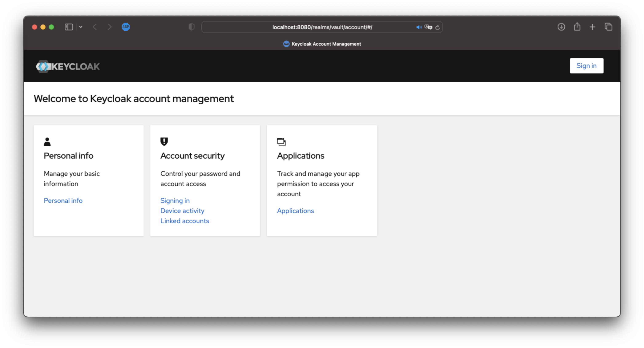
Task: Click the translate page icon
Action: click(428, 27)
